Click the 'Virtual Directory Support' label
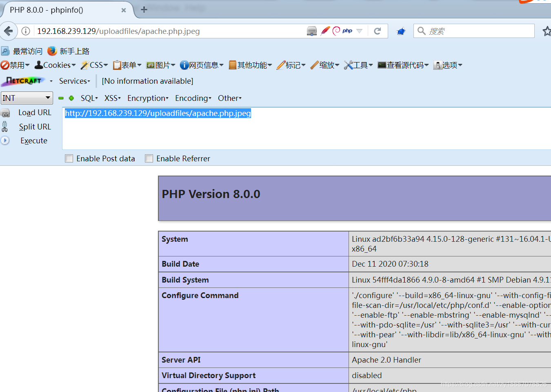551x392 pixels. click(209, 375)
